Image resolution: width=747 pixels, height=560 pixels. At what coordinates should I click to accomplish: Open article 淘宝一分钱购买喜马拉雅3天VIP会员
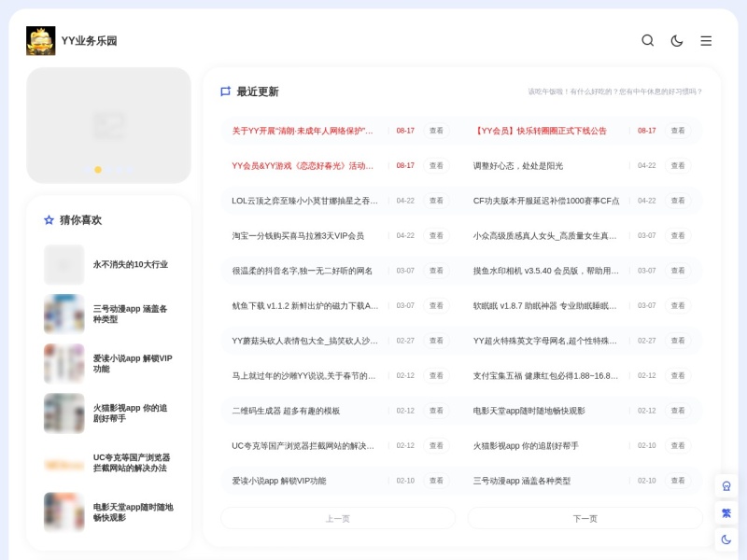point(298,236)
